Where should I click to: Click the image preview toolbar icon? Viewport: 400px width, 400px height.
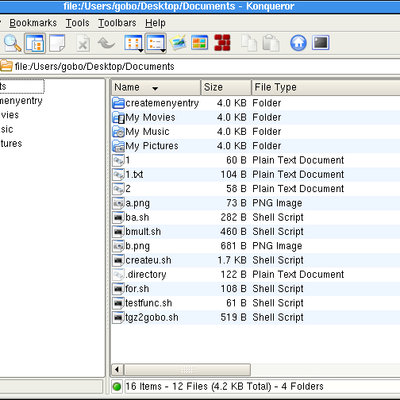tap(178, 43)
